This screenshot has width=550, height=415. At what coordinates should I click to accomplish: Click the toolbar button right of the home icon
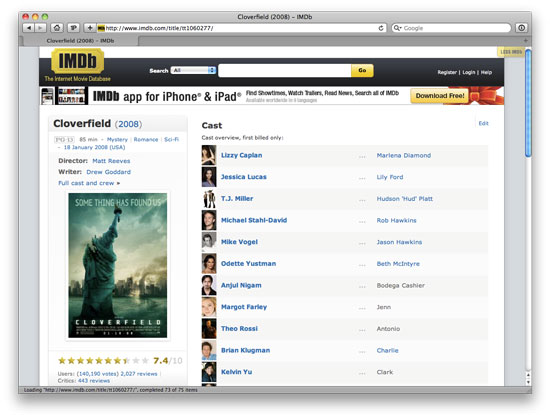[73, 28]
